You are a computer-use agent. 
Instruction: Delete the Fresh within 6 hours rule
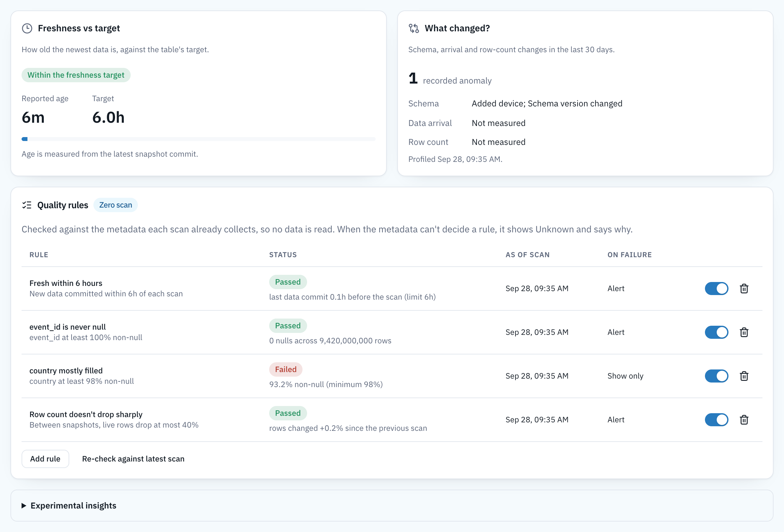[x=744, y=289]
